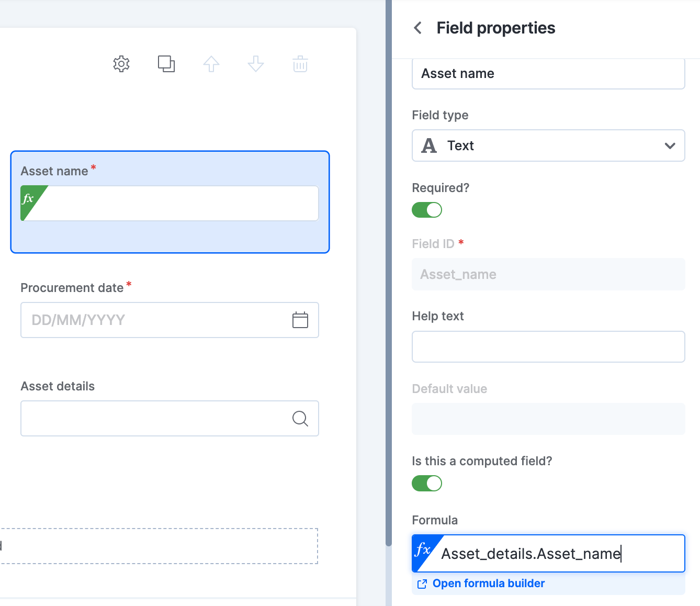Open calendar picker for Procurement date
Image resolution: width=700 pixels, height=606 pixels.
(x=300, y=320)
